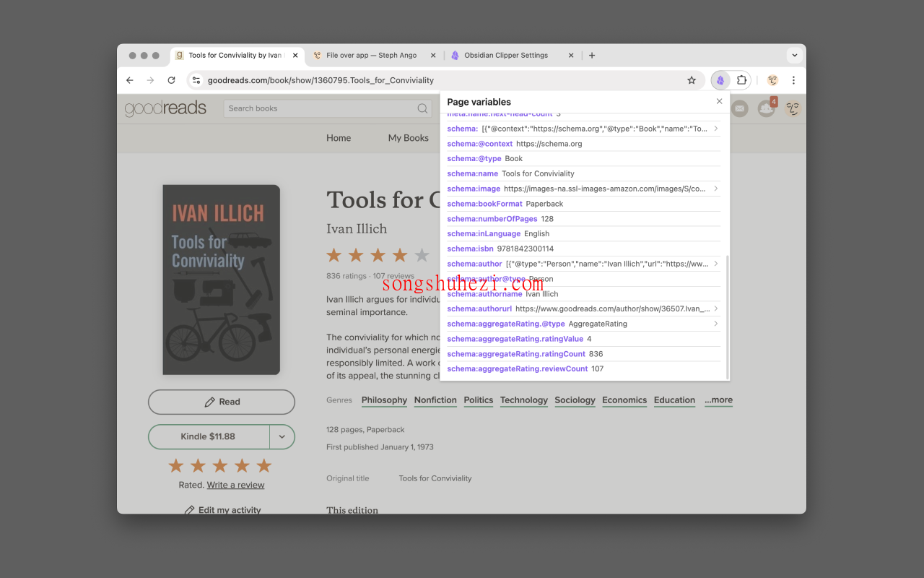The width and height of the screenshot is (924, 578).
Task: Open Goodreads messages envelope icon
Action: tap(740, 108)
